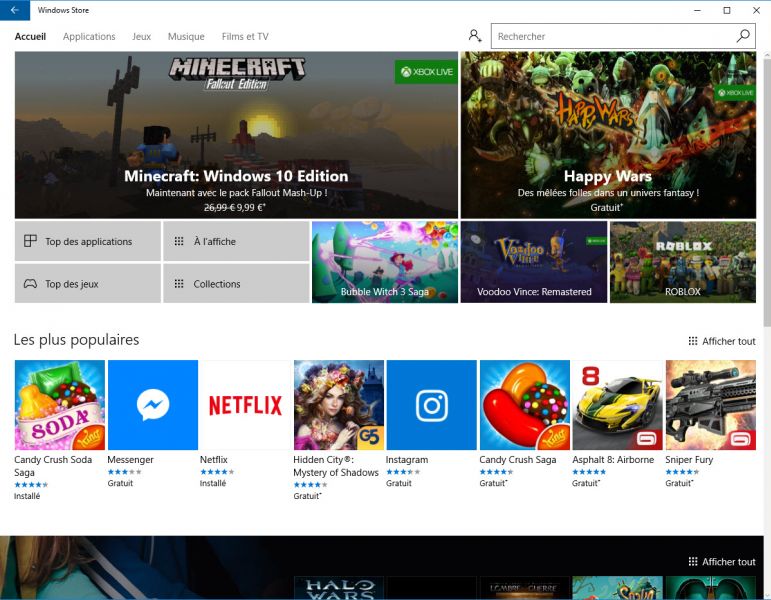The height and width of the screenshot is (600, 771).
Task: Open the Happy Wars hero banner
Action: [608, 135]
